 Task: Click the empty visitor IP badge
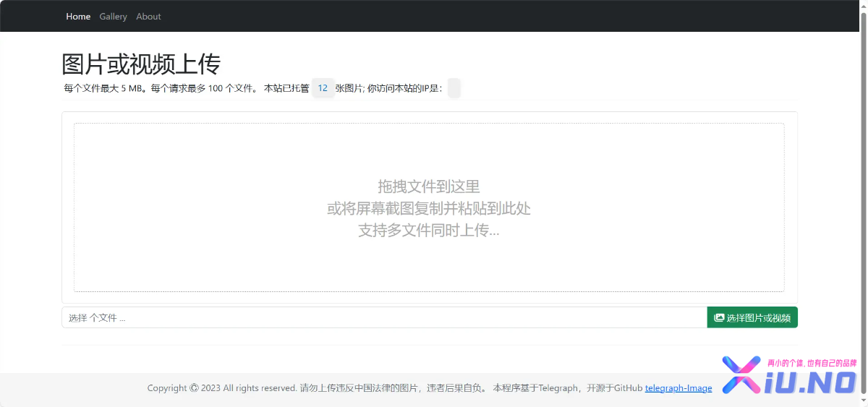click(454, 88)
